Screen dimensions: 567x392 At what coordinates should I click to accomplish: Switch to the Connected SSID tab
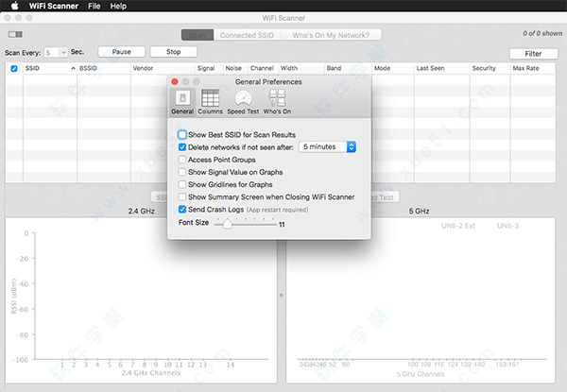[x=247, y=35]
